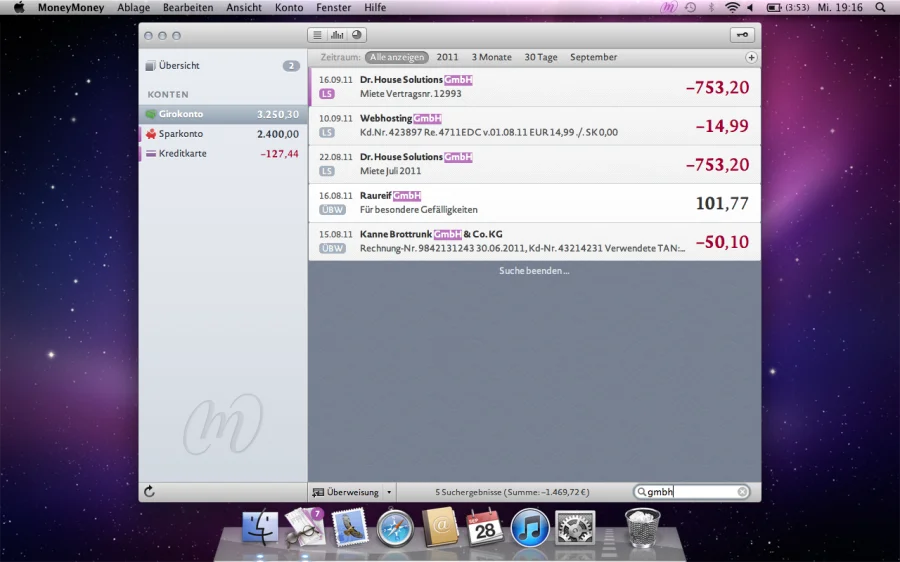
Task: Select the '3 Monate' time filter
Action: pyautogui.click(x=491, y=58)
